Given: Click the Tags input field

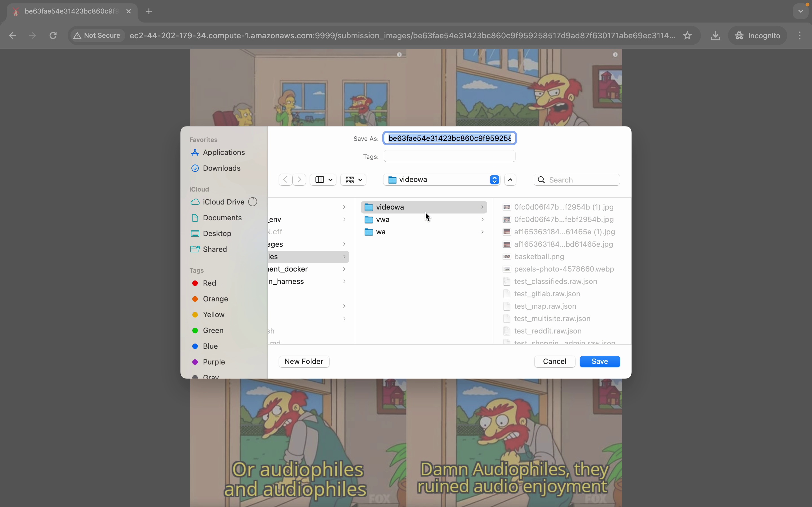Looking at the screenshot, I should click(x=449, y=157).
